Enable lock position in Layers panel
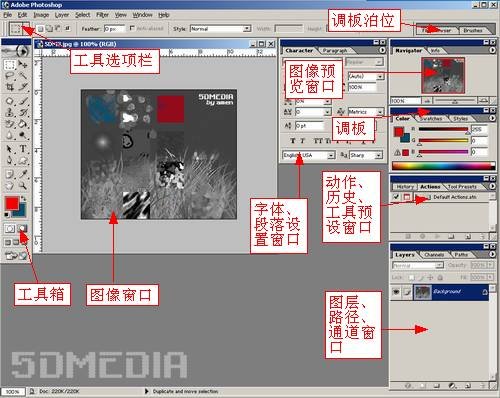500x398 pixels. (430, 277)
